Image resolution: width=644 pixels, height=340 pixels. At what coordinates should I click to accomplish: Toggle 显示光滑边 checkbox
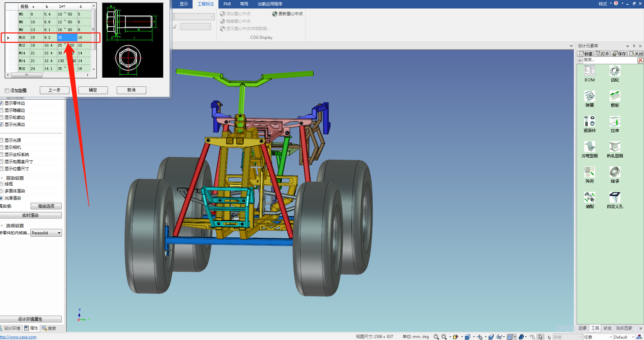[1, 124]
